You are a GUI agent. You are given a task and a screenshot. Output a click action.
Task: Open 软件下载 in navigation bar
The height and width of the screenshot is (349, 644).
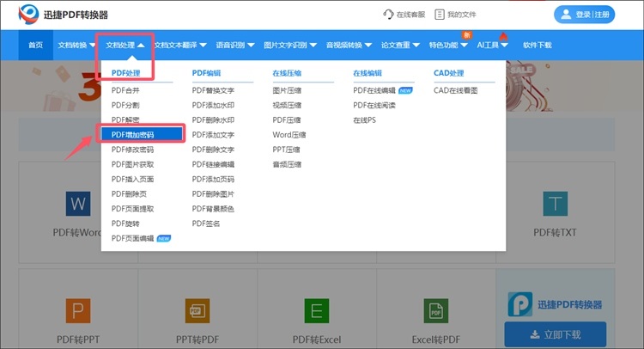[538, 45]
